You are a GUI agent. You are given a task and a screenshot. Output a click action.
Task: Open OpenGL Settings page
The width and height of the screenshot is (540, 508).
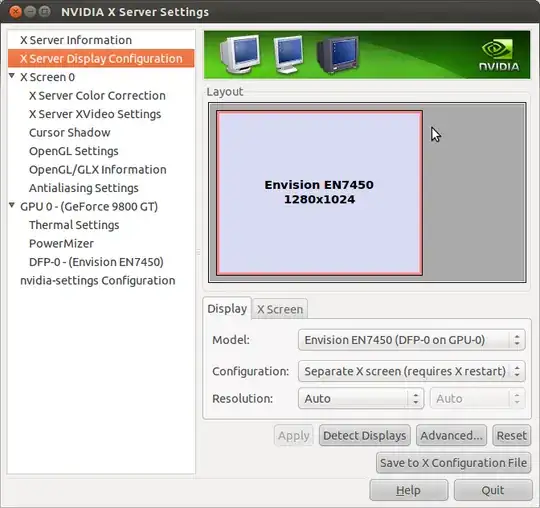point(74,151)
